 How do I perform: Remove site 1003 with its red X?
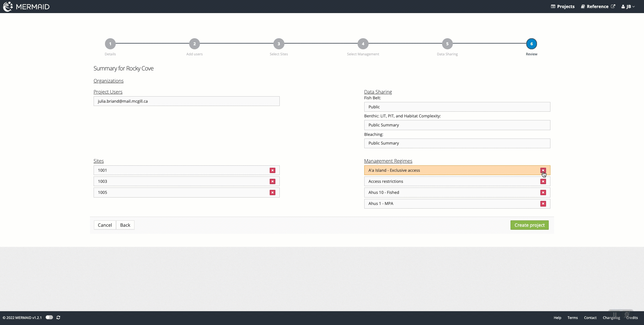(272, 181)
